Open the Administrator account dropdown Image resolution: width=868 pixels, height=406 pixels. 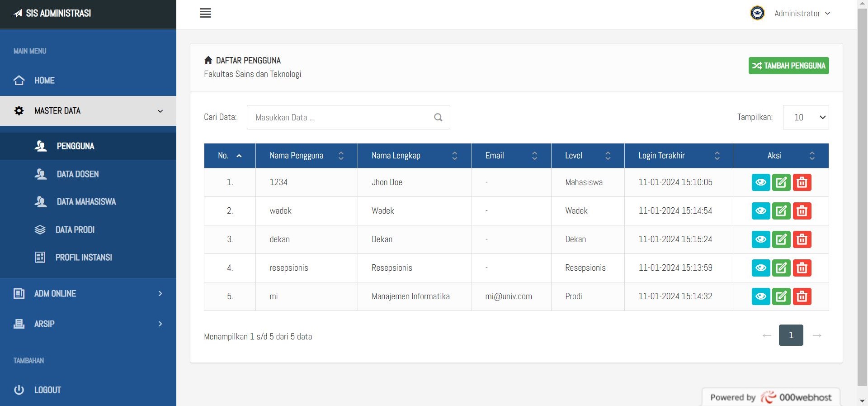tap(802, 14)
